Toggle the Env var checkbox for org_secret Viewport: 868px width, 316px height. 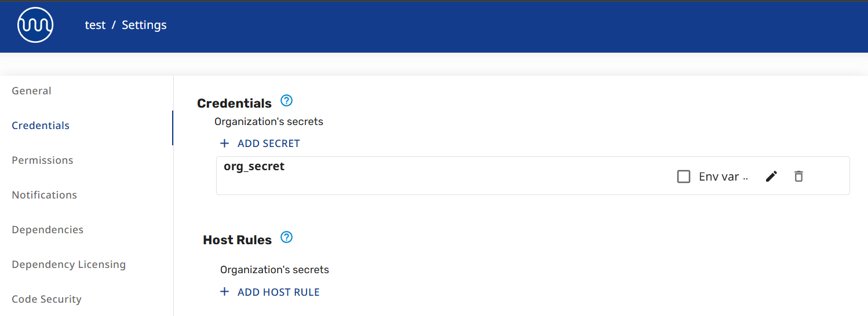pos(684,177)
